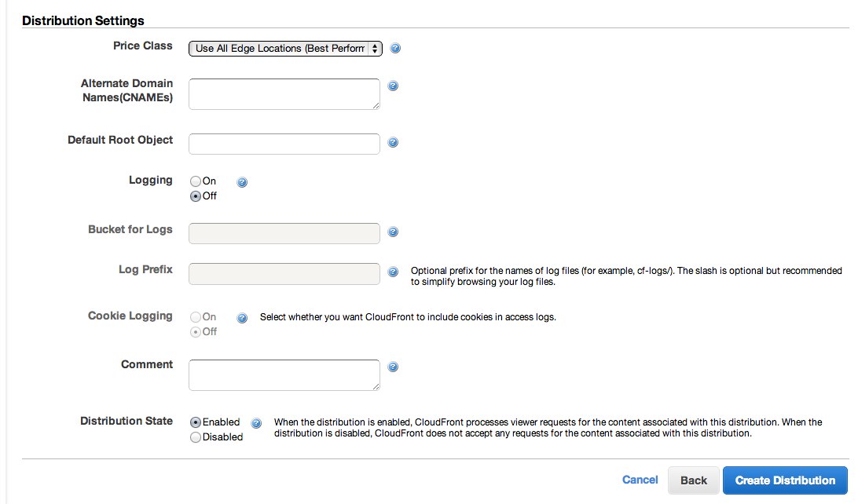Click the help icon next to Price Class
This screenshot has width=858, height=504.
coord(395,49)
